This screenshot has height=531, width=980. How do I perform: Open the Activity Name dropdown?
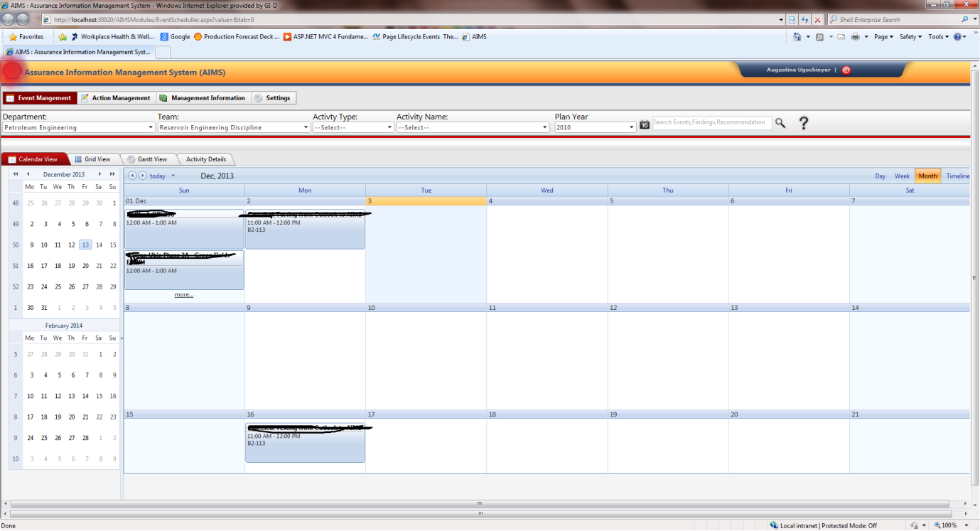[545, 128]
